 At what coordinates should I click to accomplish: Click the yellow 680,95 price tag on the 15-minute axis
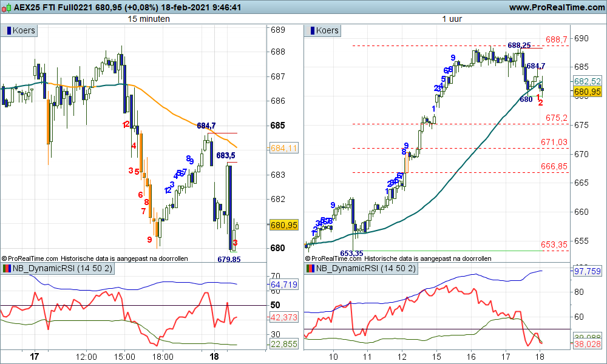click(283, 225)
